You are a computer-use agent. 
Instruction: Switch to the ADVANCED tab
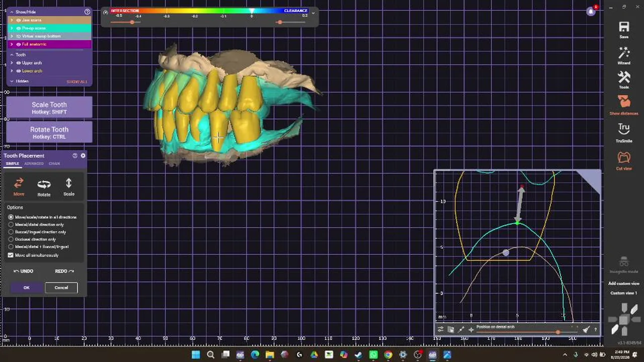[34, 163]
